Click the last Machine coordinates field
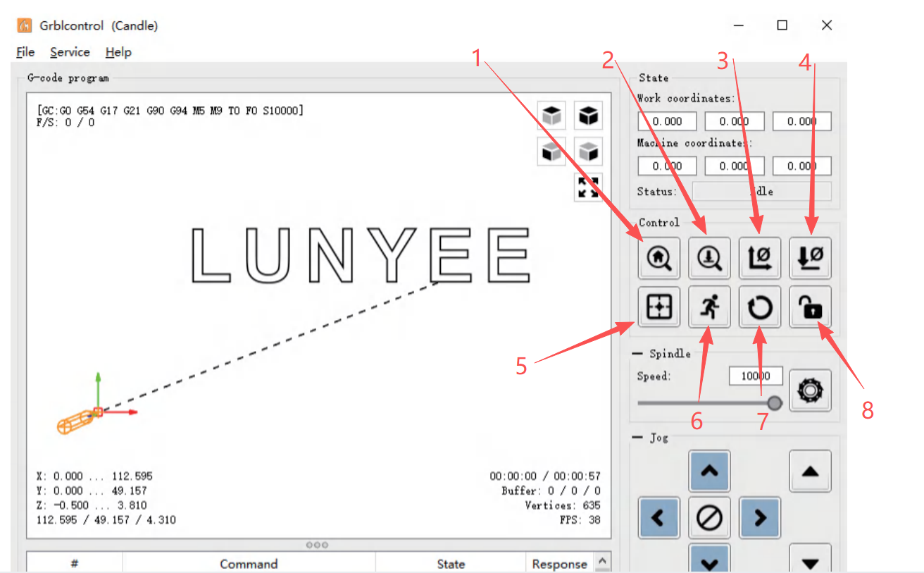 click(802, 166)
